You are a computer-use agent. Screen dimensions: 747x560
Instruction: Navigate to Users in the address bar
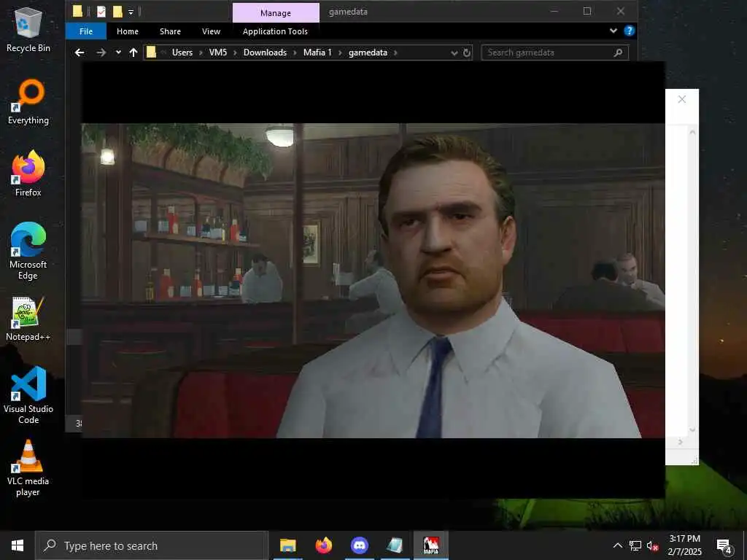click(182, 52)
